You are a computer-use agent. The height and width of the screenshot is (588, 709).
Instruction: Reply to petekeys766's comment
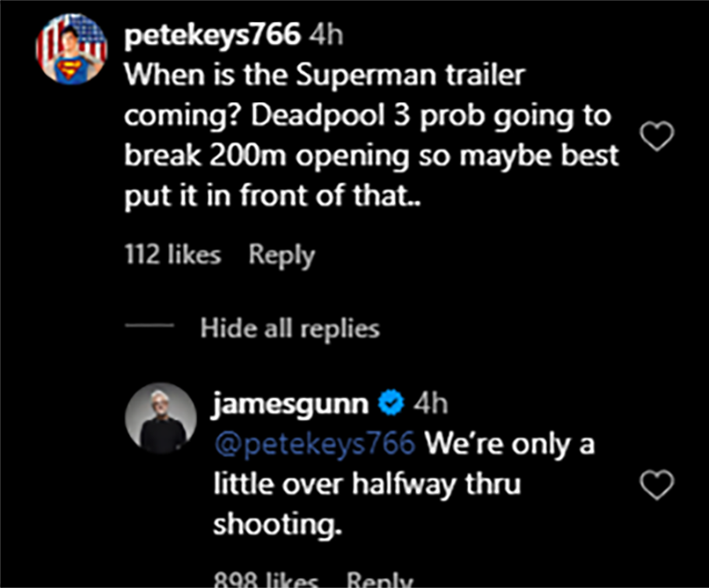point(281,255)
